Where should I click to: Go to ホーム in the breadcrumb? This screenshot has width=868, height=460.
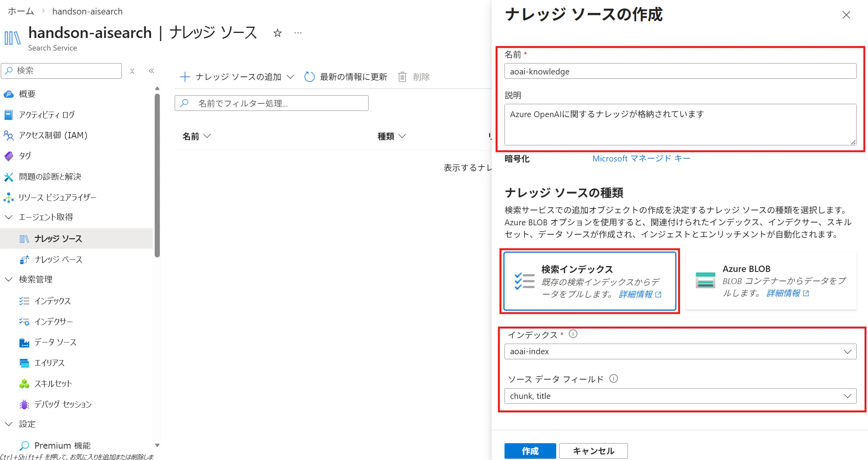(x=21, y=11)
